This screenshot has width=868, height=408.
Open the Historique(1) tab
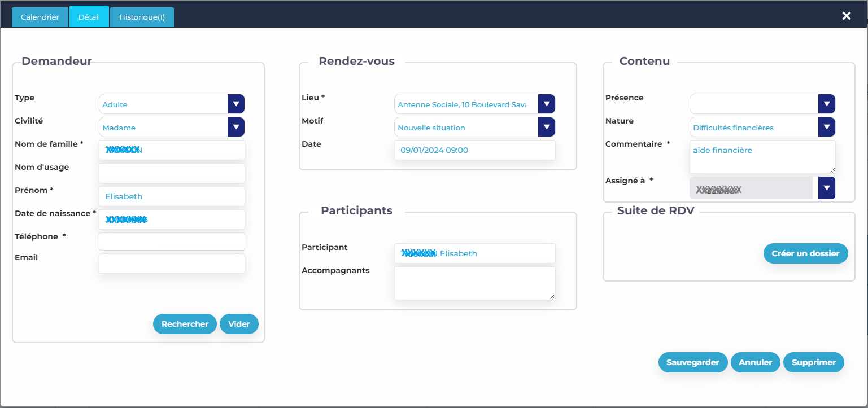[x=142, y=17]
